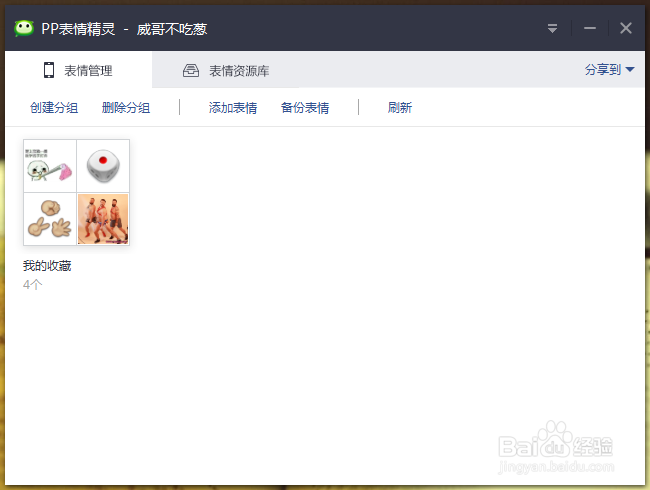Switch to the 表情管理 tab
Viewport: 650px width, 490px height.
78,70
